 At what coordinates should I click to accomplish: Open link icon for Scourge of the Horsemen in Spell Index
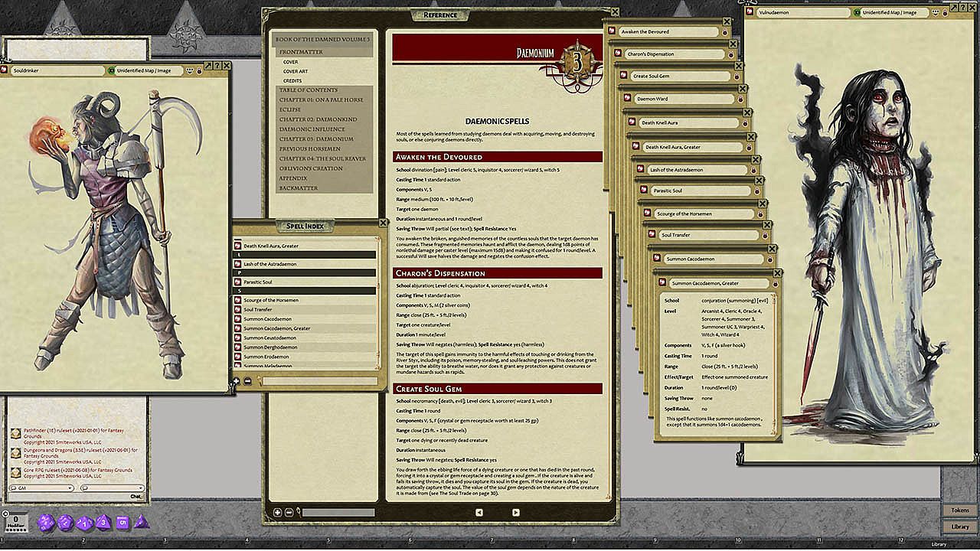[x=237, y=300]
